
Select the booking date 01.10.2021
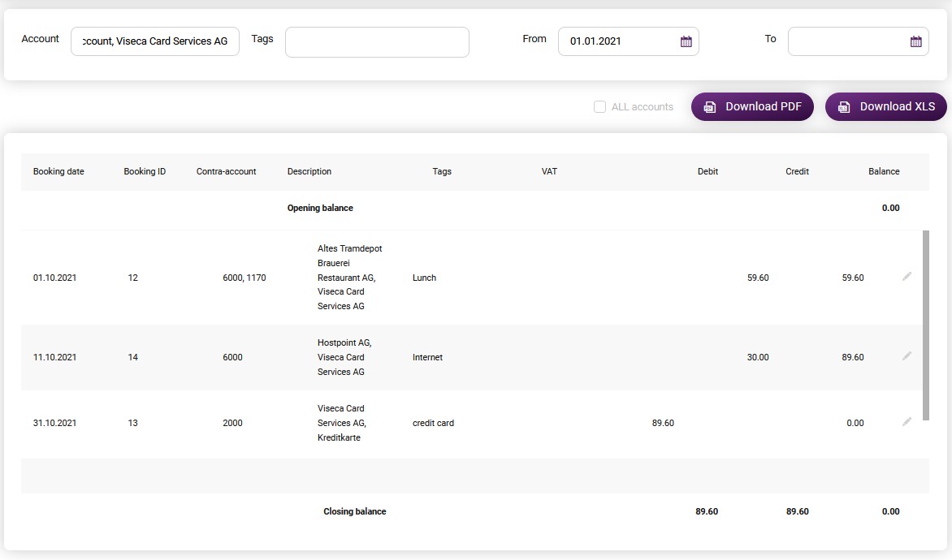[54, 278]
